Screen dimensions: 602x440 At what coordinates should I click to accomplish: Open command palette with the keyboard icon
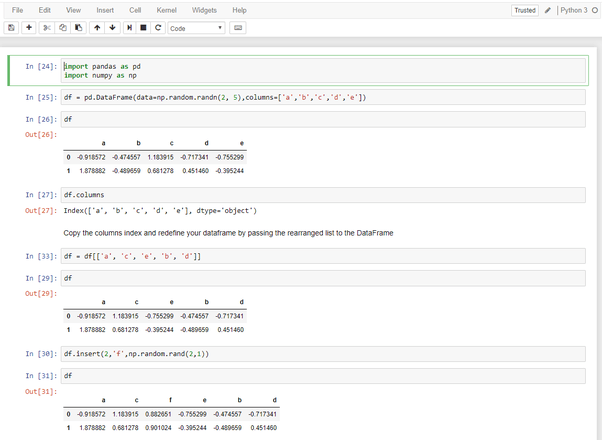(238, 28)
